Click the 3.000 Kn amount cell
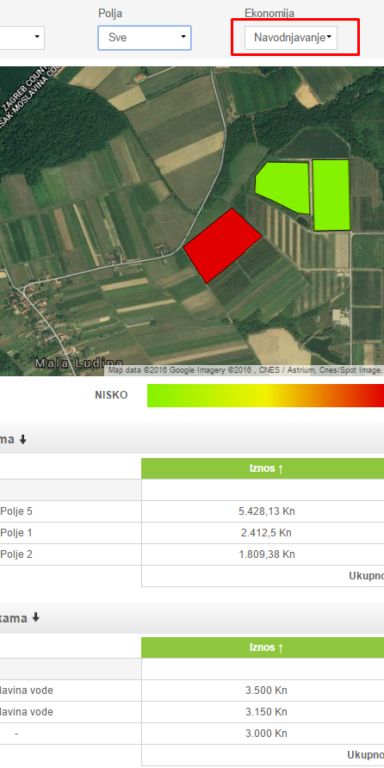Viewport: 384px width, 768px height. point(266,733)
